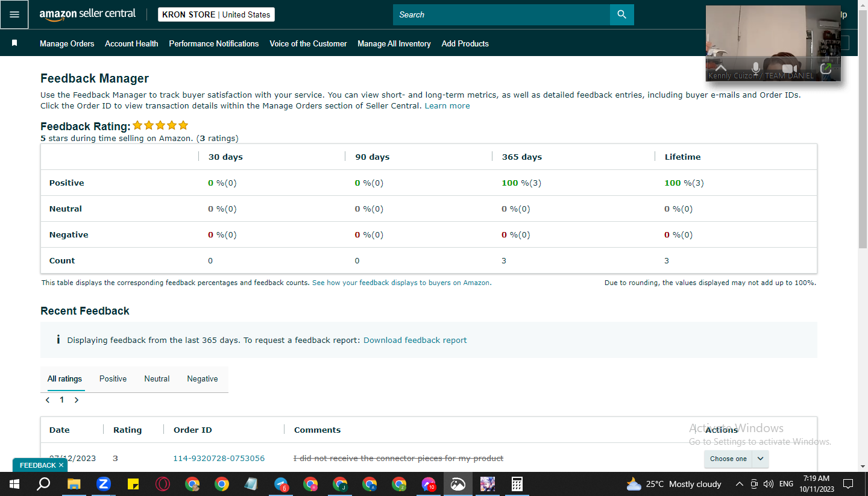Click the page scrollbar up arrow
This screenshot has width=868, height=496.
863,4
